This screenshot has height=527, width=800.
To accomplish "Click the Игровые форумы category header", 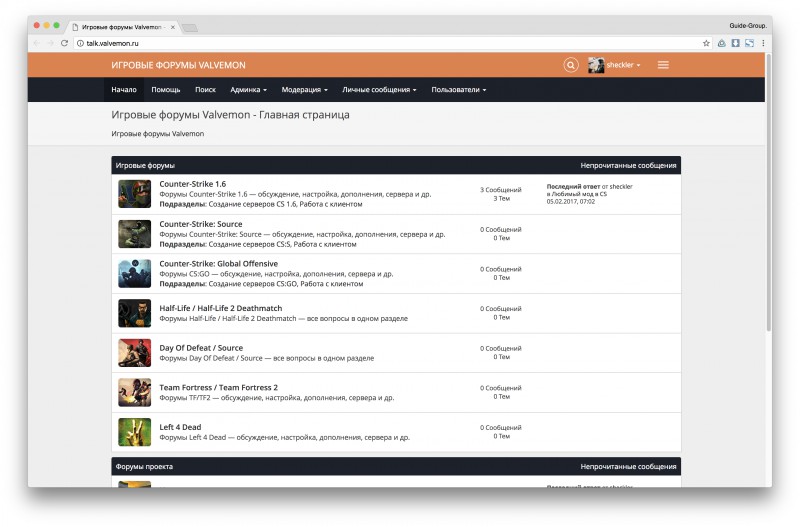I will tap(145, 165).
